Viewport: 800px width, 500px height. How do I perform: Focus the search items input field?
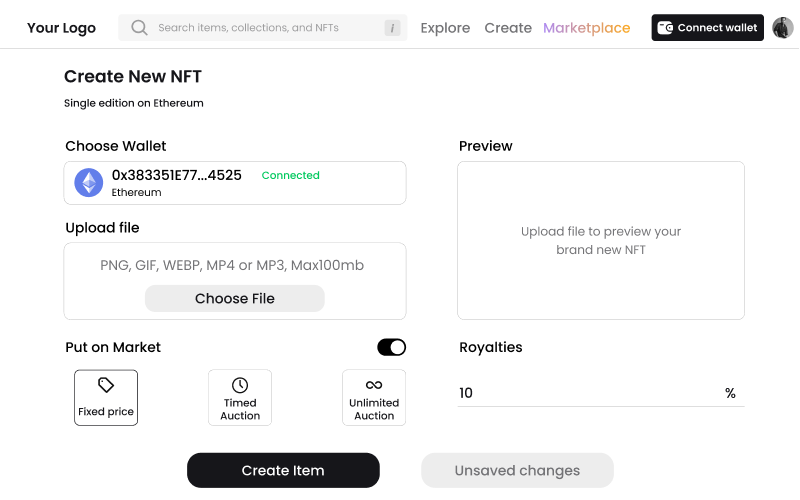(263, 28)
